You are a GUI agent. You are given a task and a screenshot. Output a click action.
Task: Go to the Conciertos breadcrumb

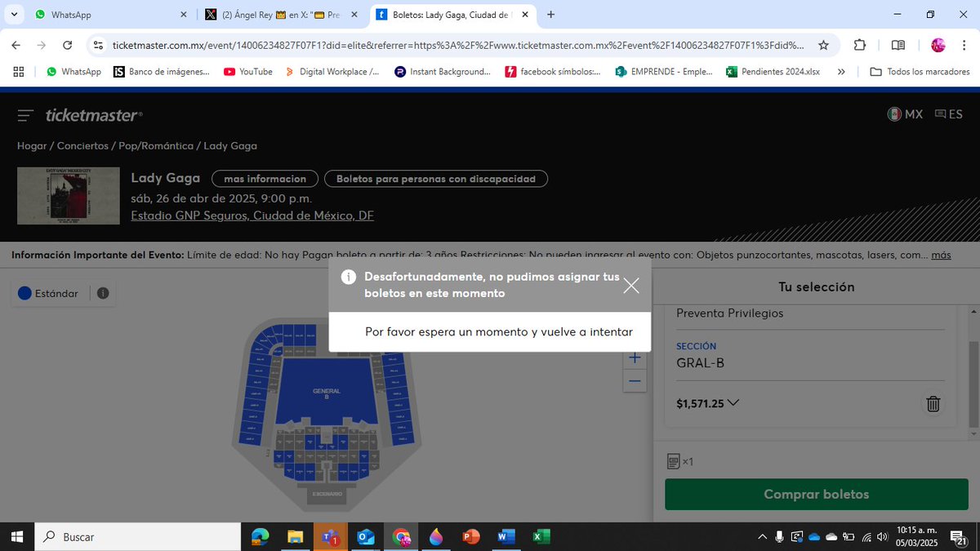pos(82,145)
